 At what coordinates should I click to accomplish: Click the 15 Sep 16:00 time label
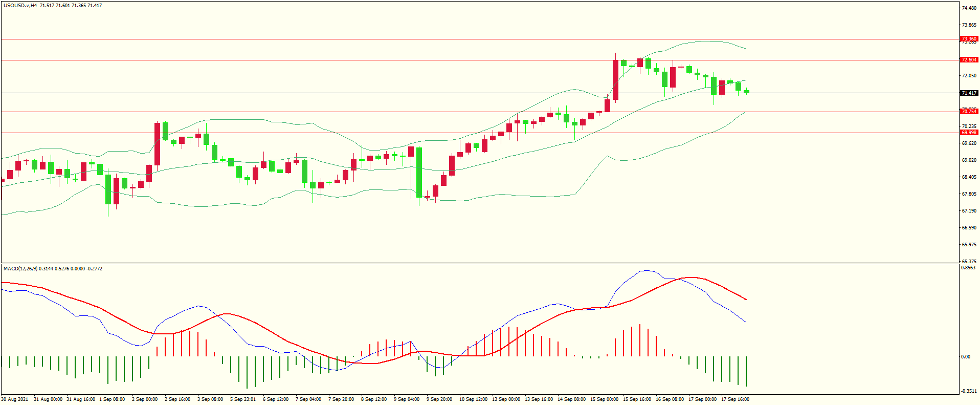637,399
